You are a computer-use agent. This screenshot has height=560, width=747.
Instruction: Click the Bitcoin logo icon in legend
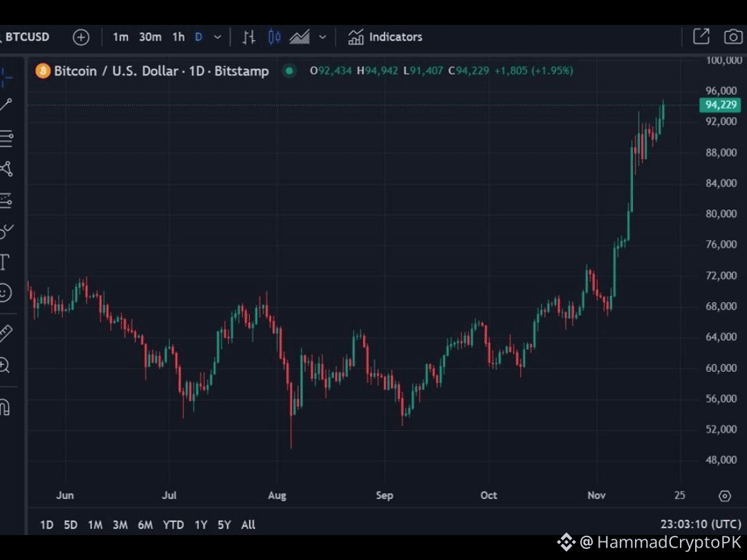(43, 71)
